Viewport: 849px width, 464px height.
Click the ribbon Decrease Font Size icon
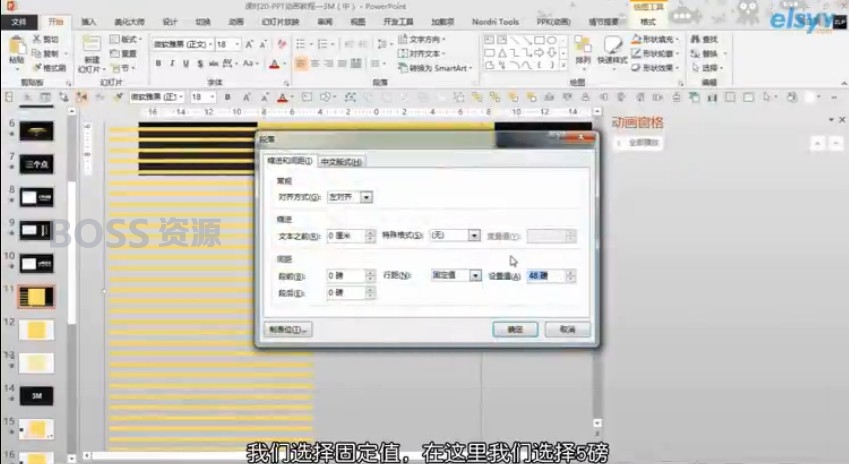point(264,44)
